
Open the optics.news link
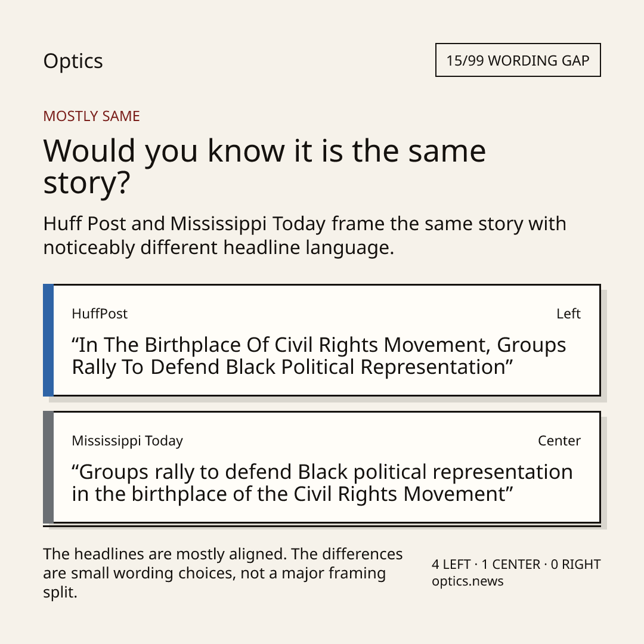pos(467,581)
